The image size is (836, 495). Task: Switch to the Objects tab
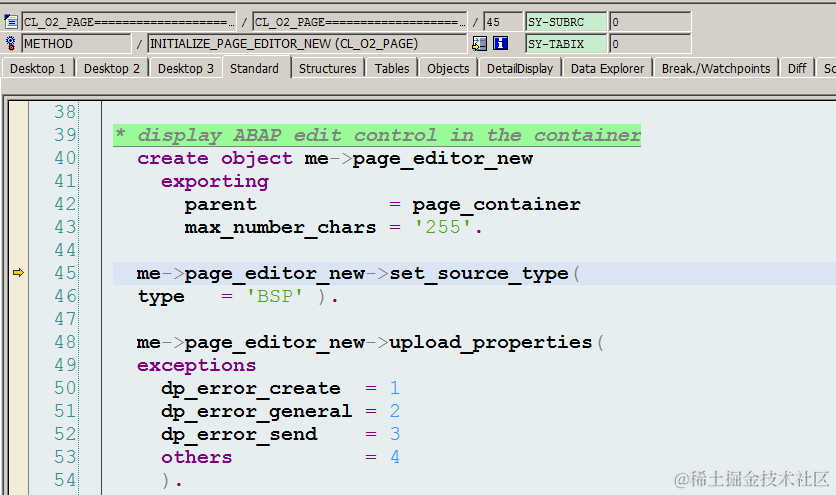coord(448,68)
